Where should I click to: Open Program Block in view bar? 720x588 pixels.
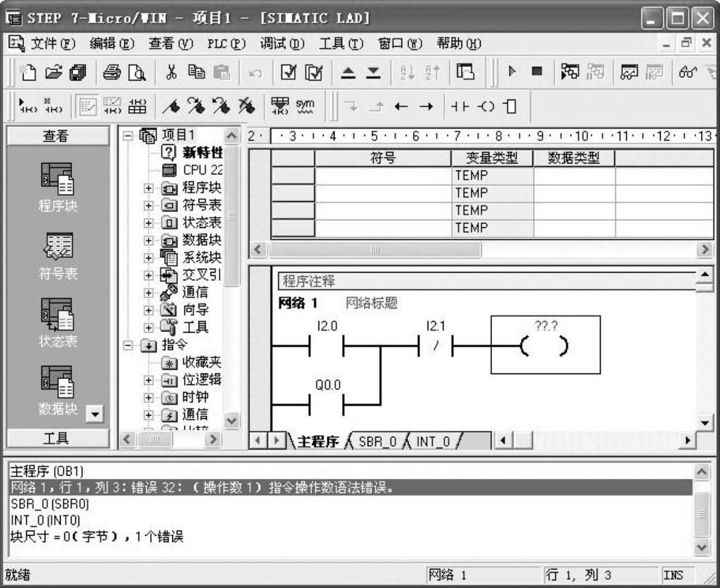tap(57, 187)
